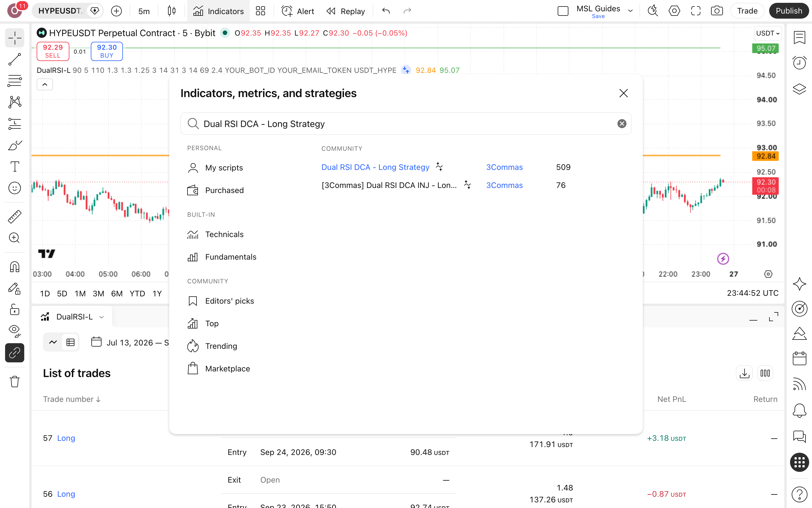Collapse the indicator legend chevron

pos(45,84)
